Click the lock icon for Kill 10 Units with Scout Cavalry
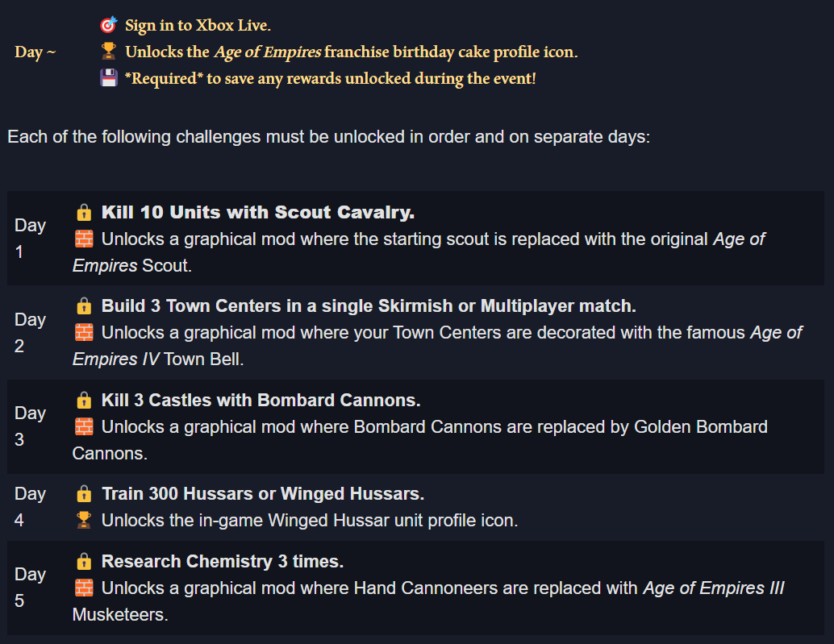The image size is (834, 644). pyautogui.click(x=84, y=212)
